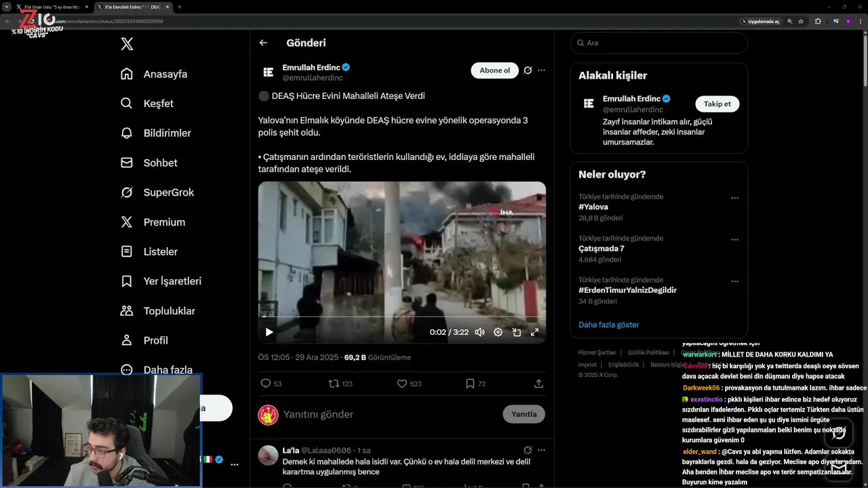Click the Listeler sidebar icon

[127, 251]
